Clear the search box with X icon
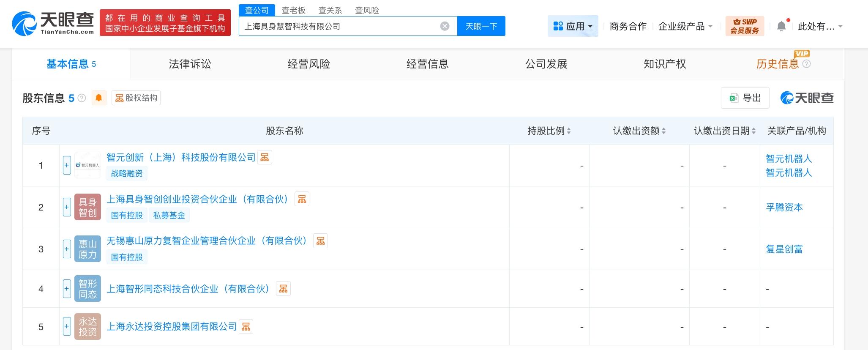 coord(445,26)
